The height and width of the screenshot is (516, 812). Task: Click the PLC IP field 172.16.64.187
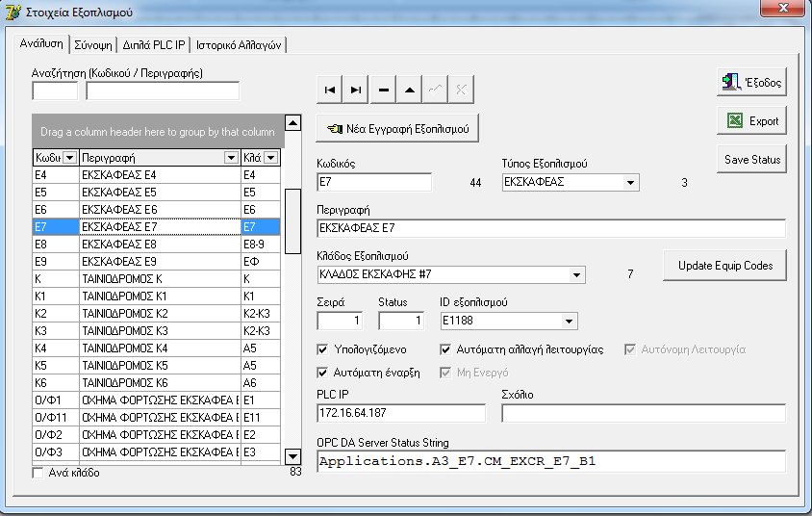pyautogui.click(x=401, y=413)
